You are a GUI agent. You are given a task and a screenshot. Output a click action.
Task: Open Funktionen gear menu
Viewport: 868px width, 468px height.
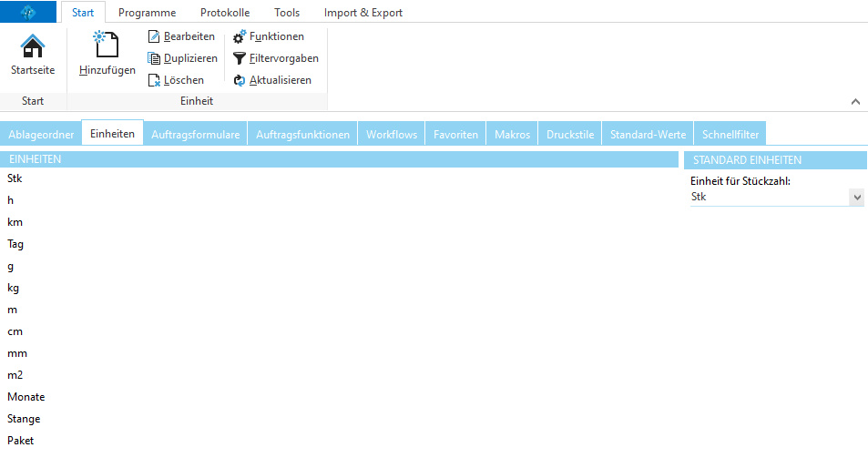tap(240, 36)
